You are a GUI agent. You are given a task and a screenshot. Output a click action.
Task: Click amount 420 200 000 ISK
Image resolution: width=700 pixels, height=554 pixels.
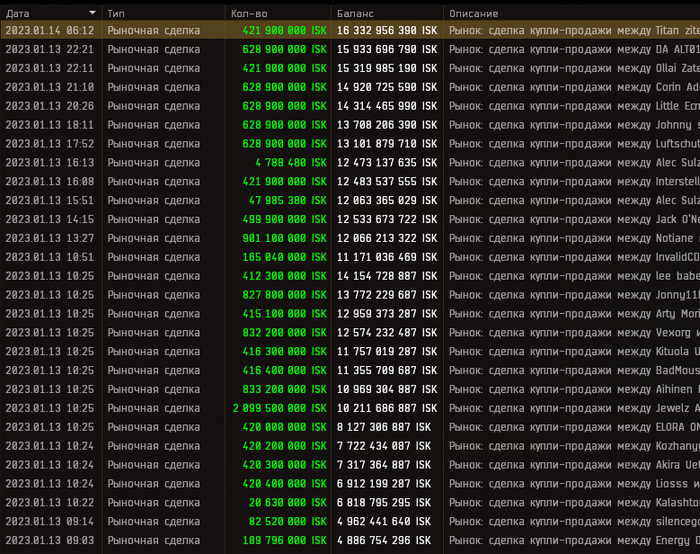pyautogui.click(x=285, y=446)
